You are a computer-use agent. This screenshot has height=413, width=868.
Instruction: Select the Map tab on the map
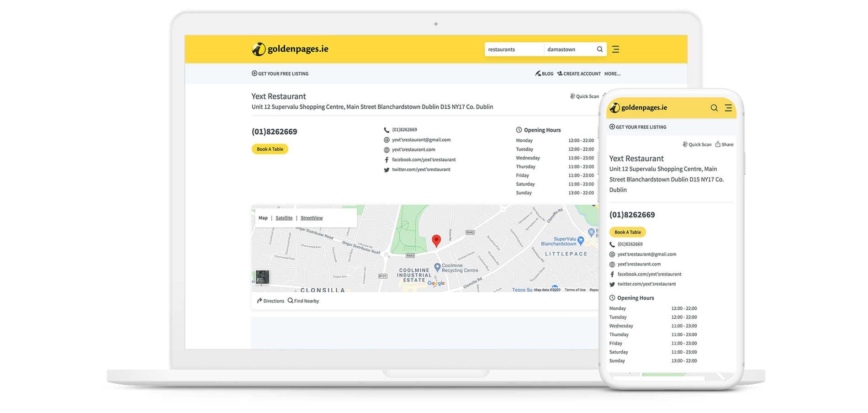pyautogui.click(x=263, y=218)
